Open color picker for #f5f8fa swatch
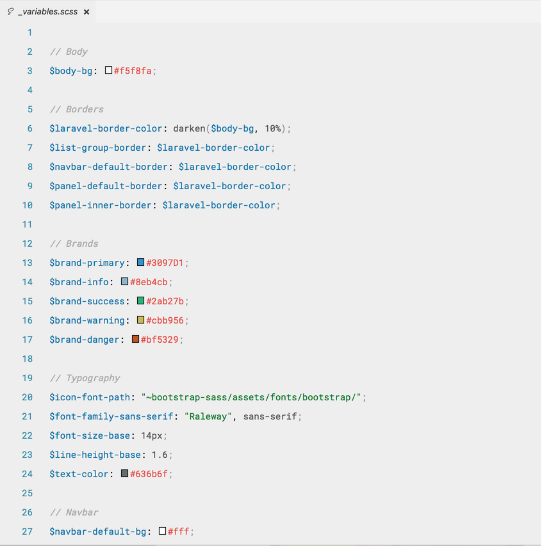541x546 pixels. (108, 70)
